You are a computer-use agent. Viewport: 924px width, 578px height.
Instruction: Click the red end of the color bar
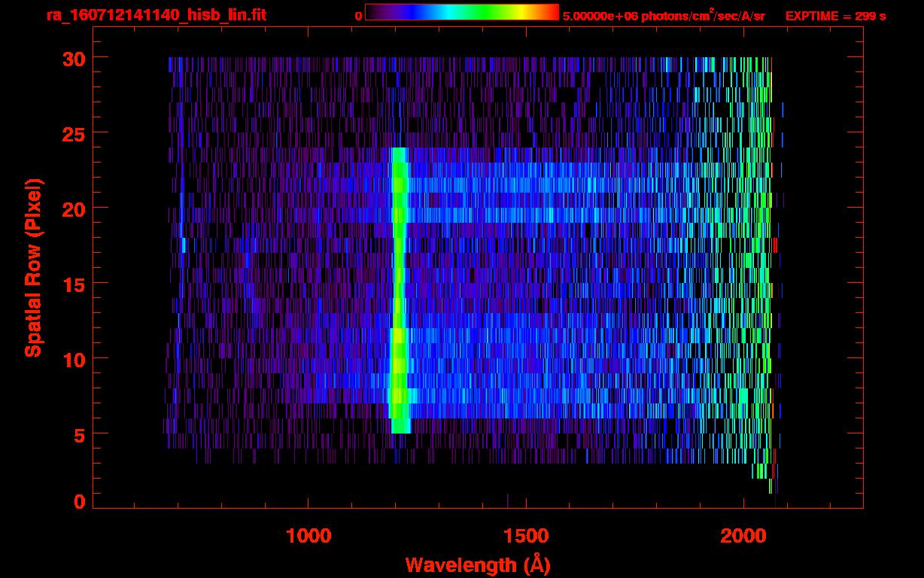click(553, 12)
